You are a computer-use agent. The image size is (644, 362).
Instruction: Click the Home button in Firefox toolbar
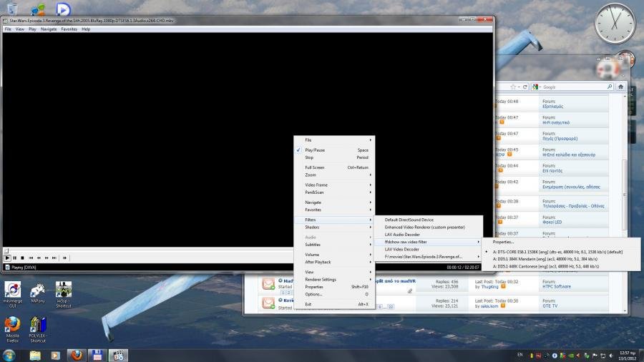click(620, 87)
